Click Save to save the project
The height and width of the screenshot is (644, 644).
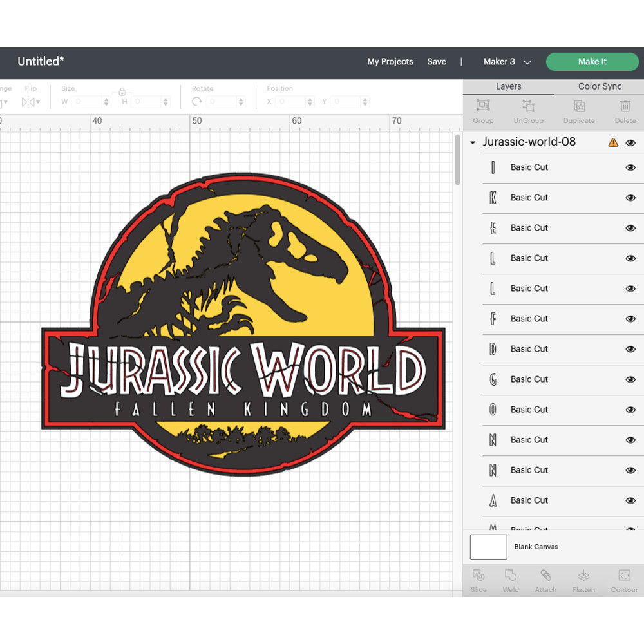[x=437, y=62]
